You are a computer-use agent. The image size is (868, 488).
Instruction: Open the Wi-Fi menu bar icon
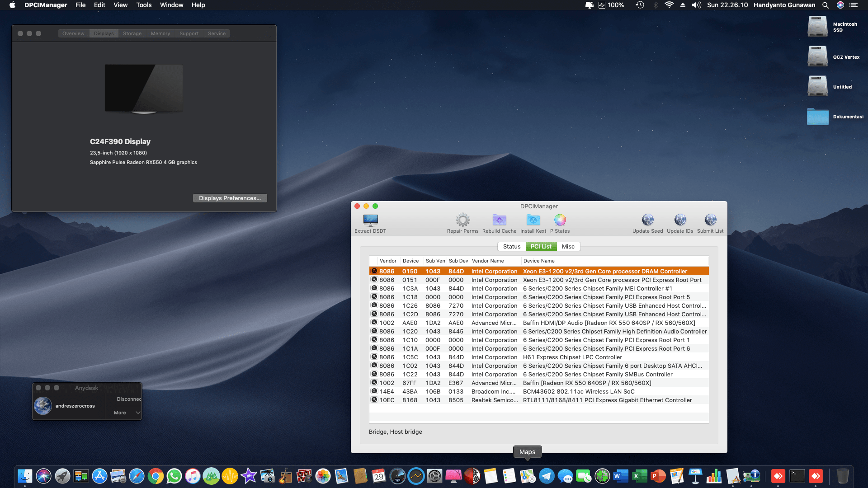pos(669,5)
